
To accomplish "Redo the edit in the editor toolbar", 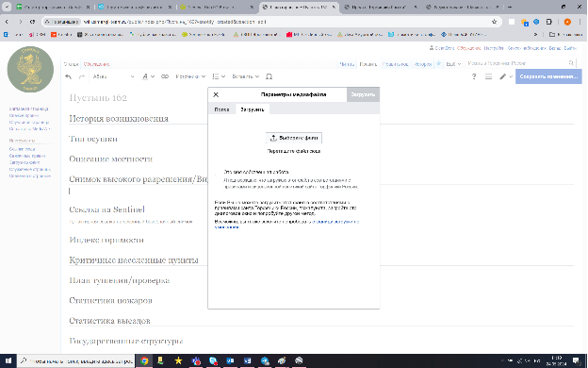I will coord(82,76).
